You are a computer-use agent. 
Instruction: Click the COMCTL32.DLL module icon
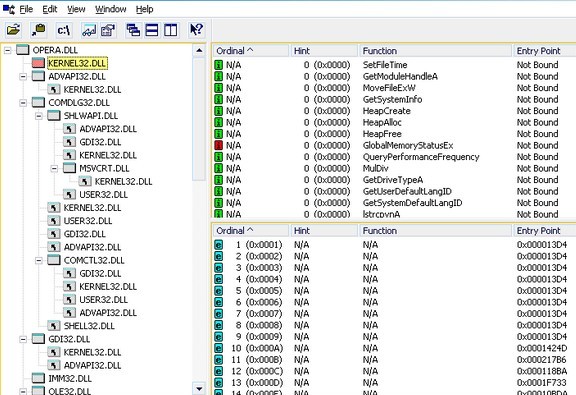[54, 260]
